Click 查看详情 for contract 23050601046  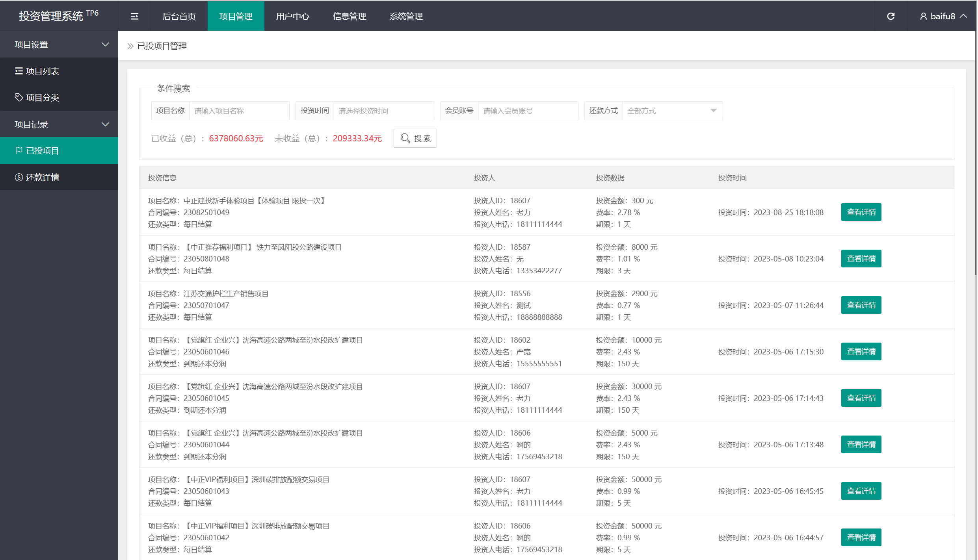[x=861, y=352]
